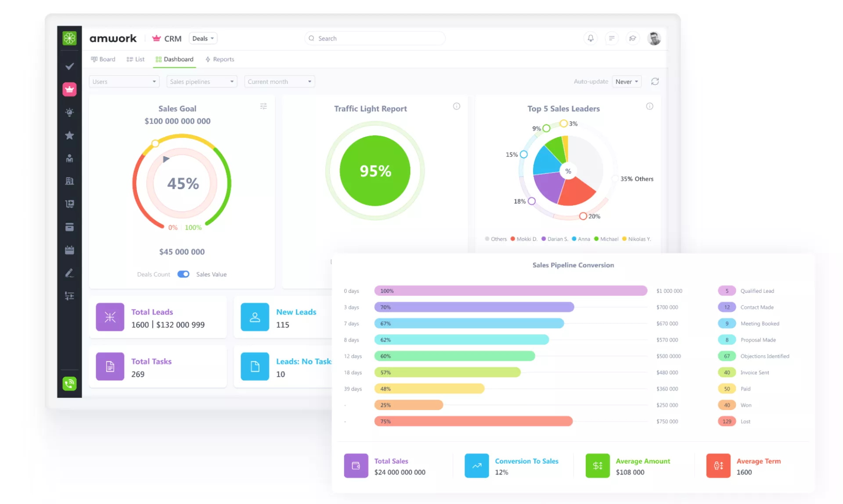This screenshot has height=504, width=843.
Task: Open the calendar sidebar icon
Action: 69,250
